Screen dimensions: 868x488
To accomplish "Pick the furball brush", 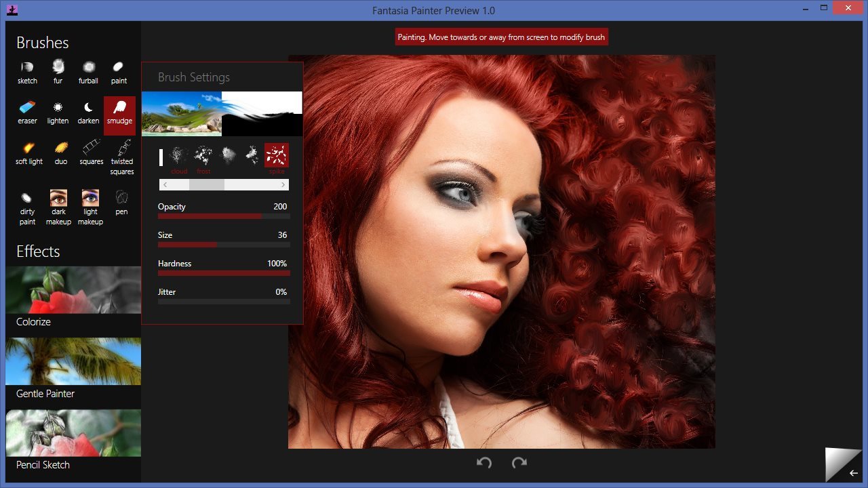I will tap(88, 72).
